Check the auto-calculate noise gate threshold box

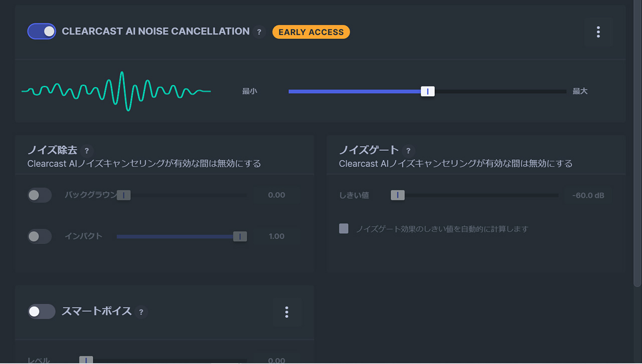point(344,229)
